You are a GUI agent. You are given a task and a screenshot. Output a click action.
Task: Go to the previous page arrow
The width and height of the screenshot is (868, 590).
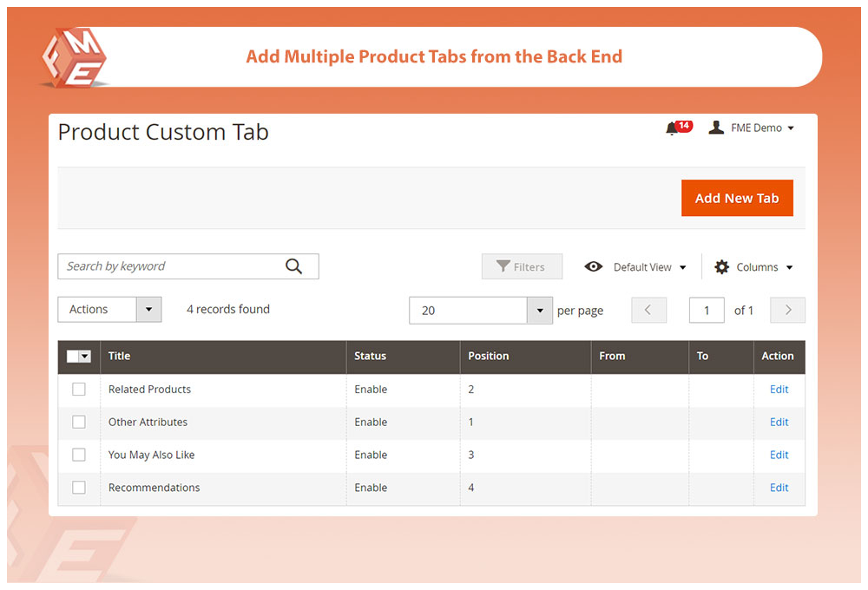648,310
